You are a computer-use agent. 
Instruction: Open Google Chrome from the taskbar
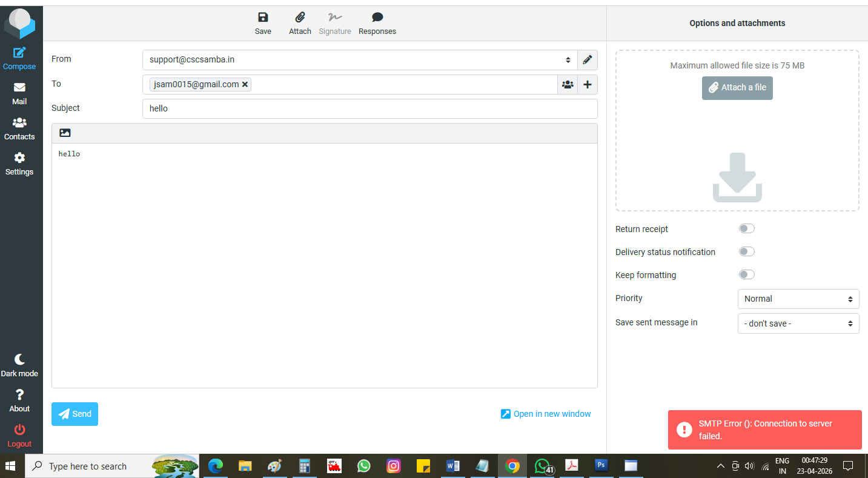point(512,466)
